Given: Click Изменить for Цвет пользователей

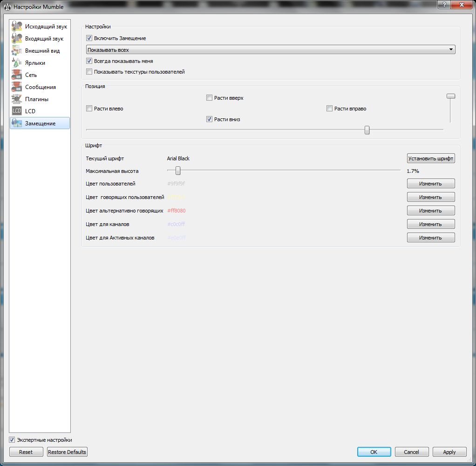Looking at the screenshot, I should pos(430,184).
